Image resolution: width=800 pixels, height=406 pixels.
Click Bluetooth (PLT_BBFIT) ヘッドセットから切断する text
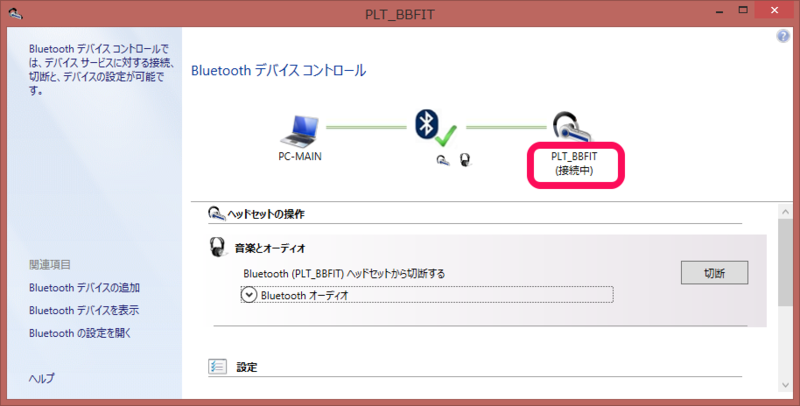(344, 274)
